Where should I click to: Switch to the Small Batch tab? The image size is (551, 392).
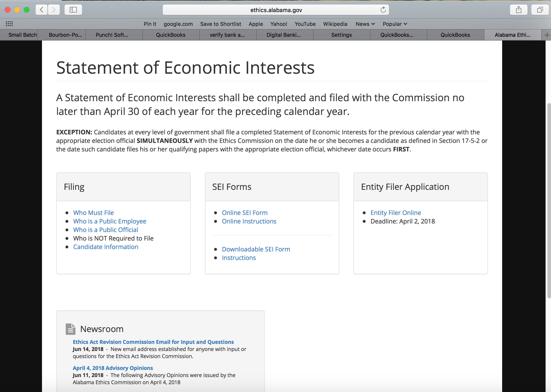pos(19,35)
